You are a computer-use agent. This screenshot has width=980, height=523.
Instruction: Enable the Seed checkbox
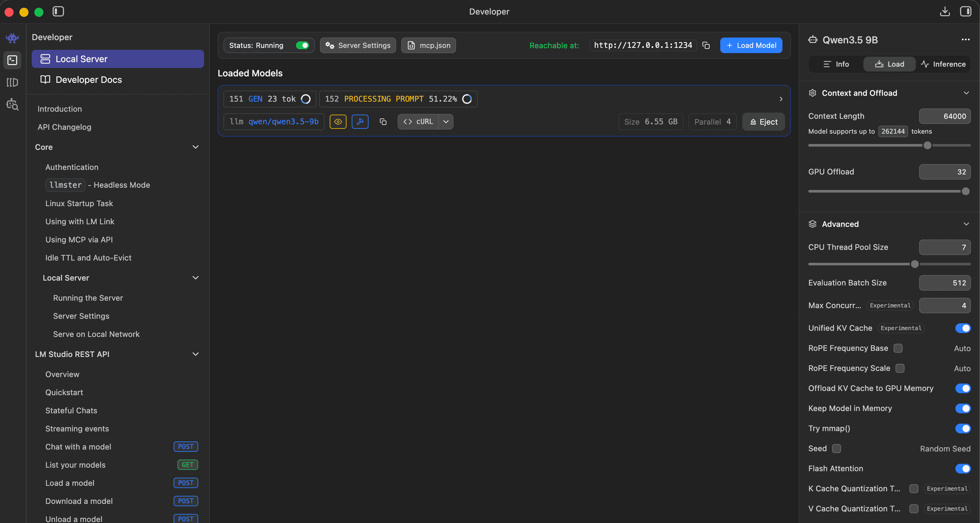[837, 449]
